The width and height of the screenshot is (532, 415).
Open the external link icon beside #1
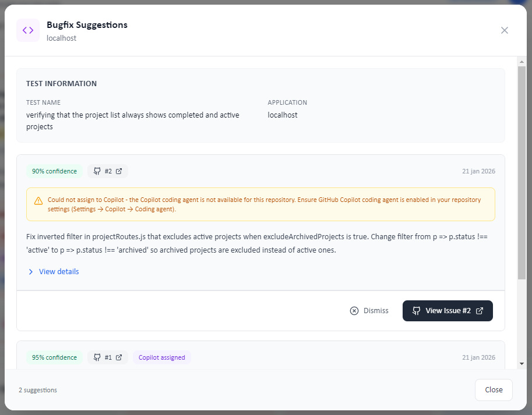[x=119, y=357]
